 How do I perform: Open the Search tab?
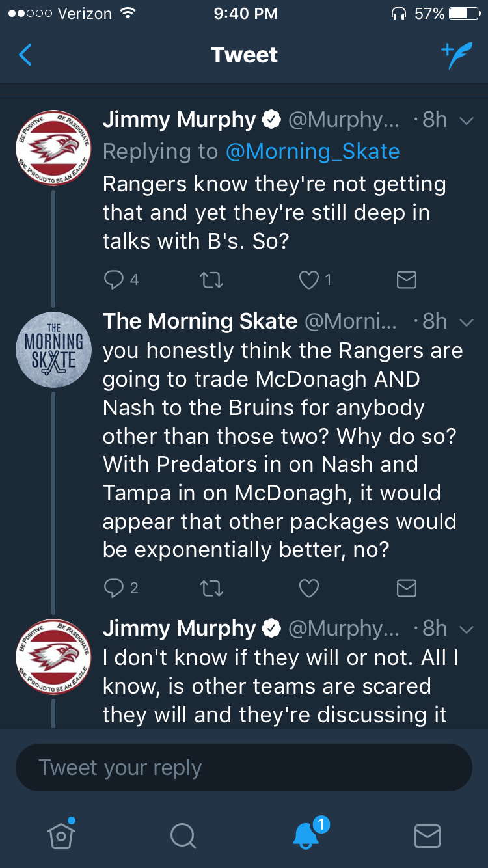click(183, 835)
